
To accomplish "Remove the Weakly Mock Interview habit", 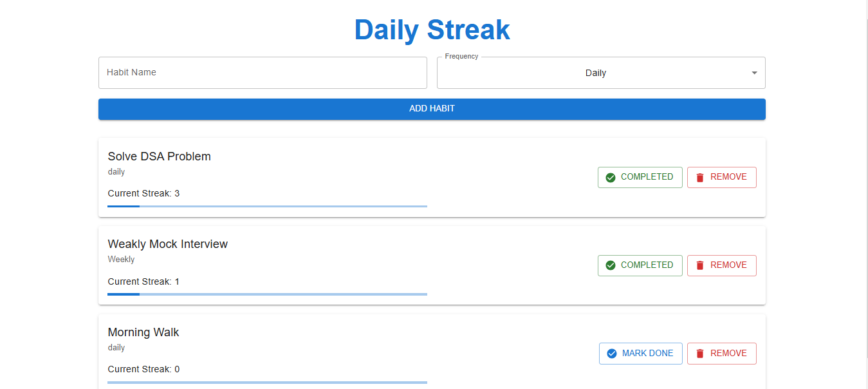I will [x=722, y=265].
